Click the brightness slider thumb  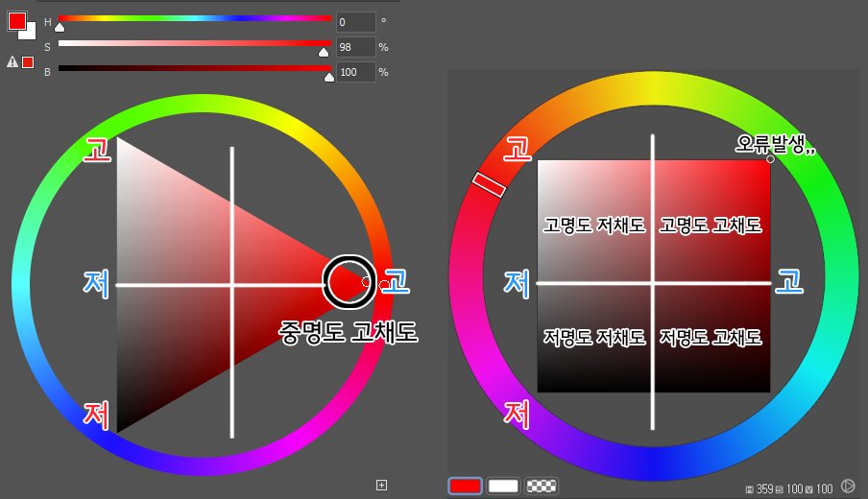pyautogui.click(x=329, y=77)
